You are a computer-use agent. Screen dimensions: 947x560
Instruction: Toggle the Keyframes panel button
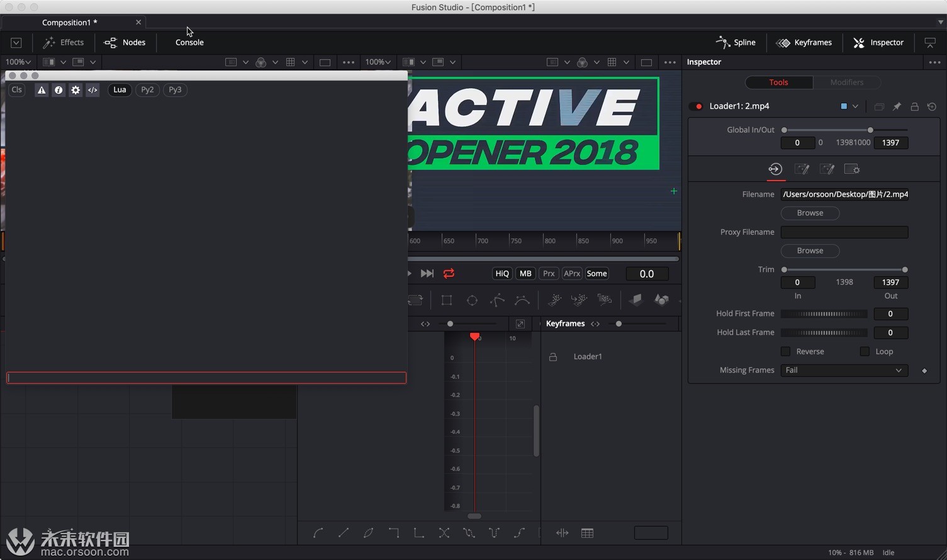pyautogui.click(x=804, y=42)
